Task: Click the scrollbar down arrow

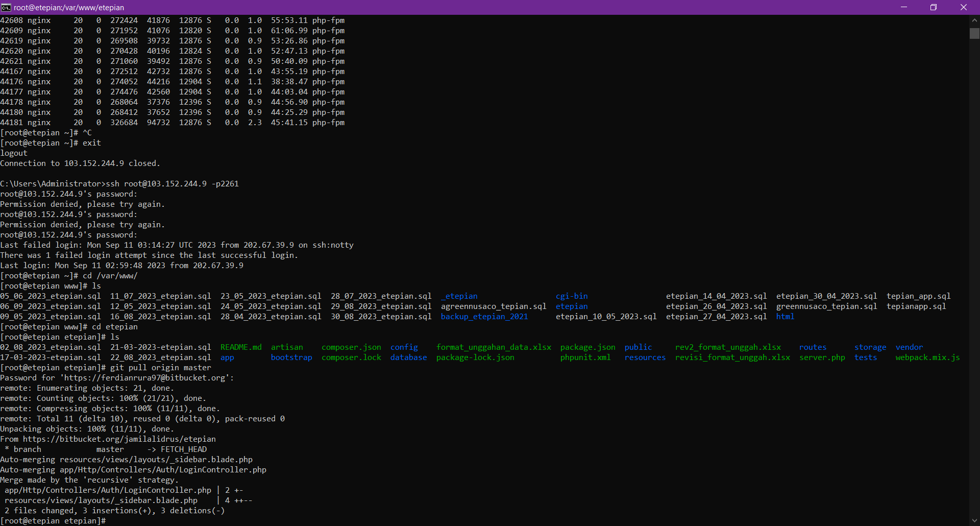Action: (x=974, y=521)
